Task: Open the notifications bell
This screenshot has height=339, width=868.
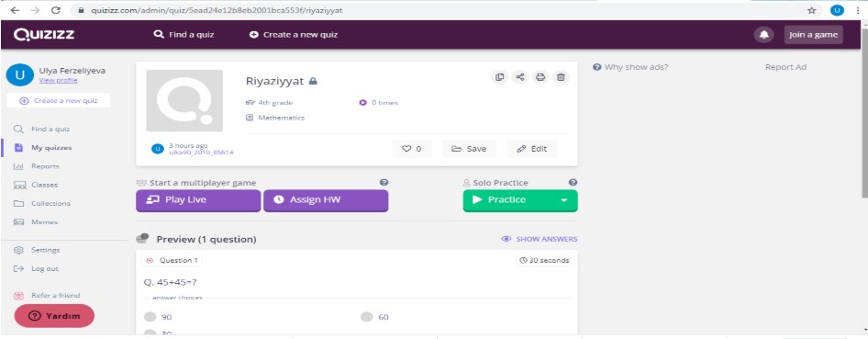Action: (x=764, y=34)
